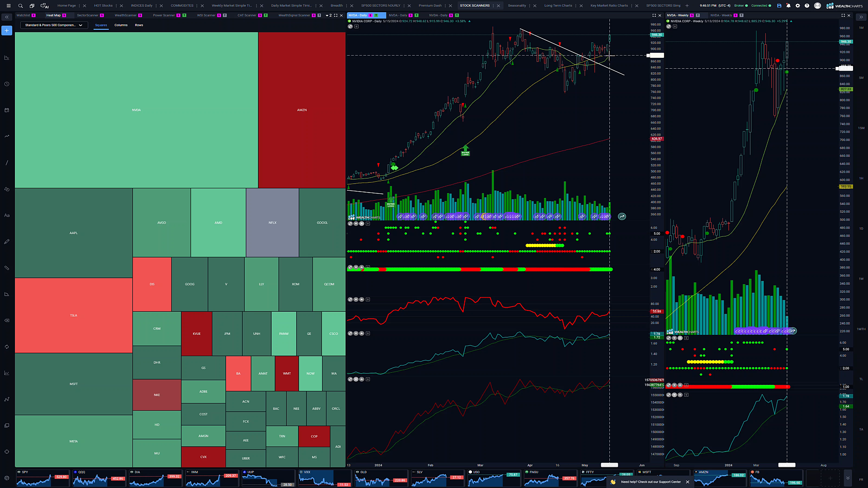Screen dimensions: 868x488
Task: Expand hidden panel tabs dropdown showing 2
Action: (329, 15)
